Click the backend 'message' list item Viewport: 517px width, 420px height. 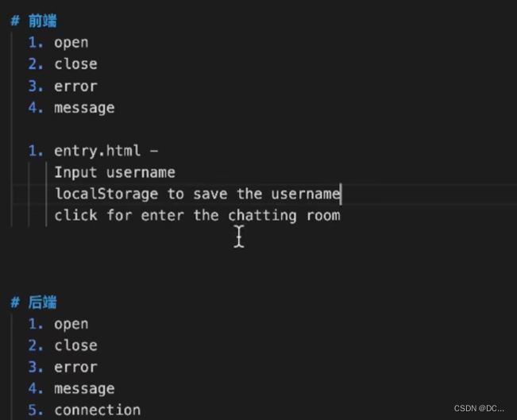click(x=84, y=389)
